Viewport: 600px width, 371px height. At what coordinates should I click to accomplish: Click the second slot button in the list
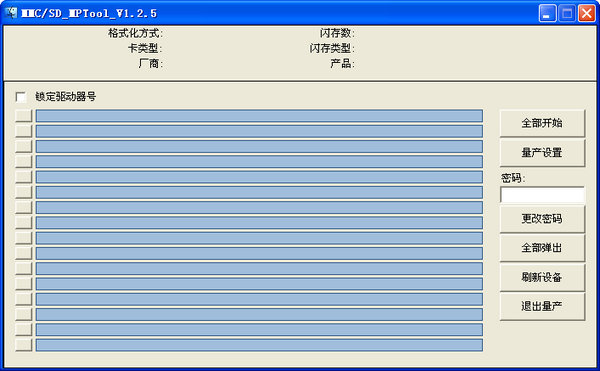tap(24, 131)
